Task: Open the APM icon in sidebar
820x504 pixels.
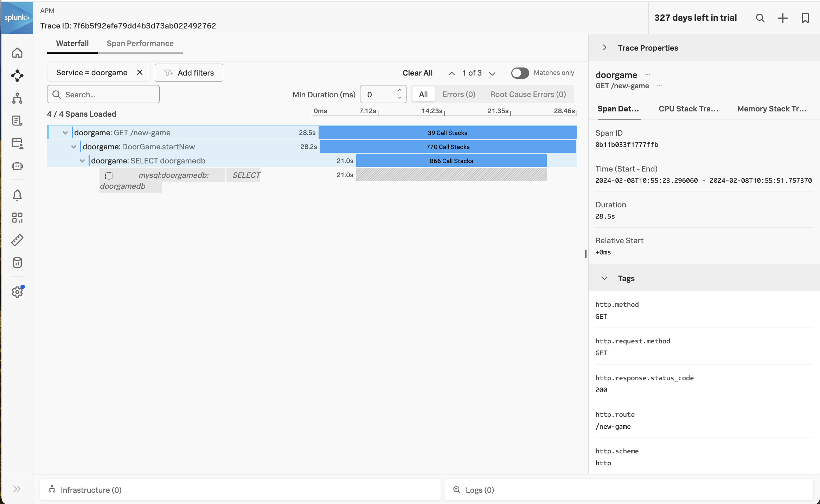Action: 17,76
